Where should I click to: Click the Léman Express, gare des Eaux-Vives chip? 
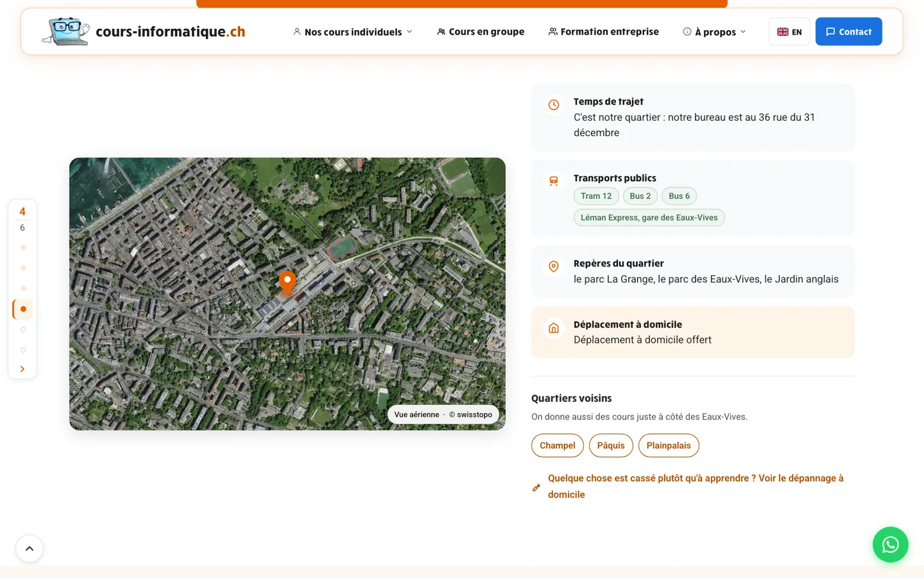(x=649, y=218)
